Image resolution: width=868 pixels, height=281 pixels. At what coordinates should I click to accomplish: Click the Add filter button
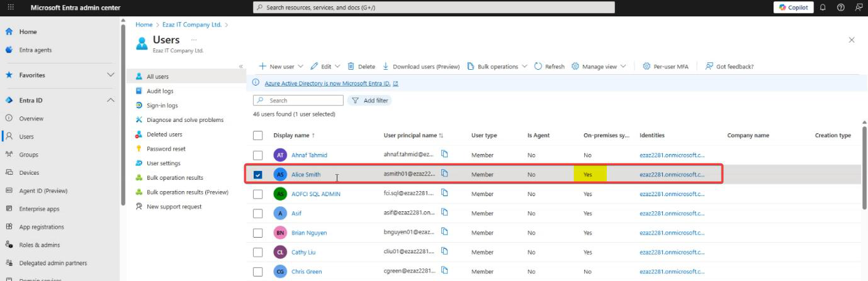[x=369, y=101]
